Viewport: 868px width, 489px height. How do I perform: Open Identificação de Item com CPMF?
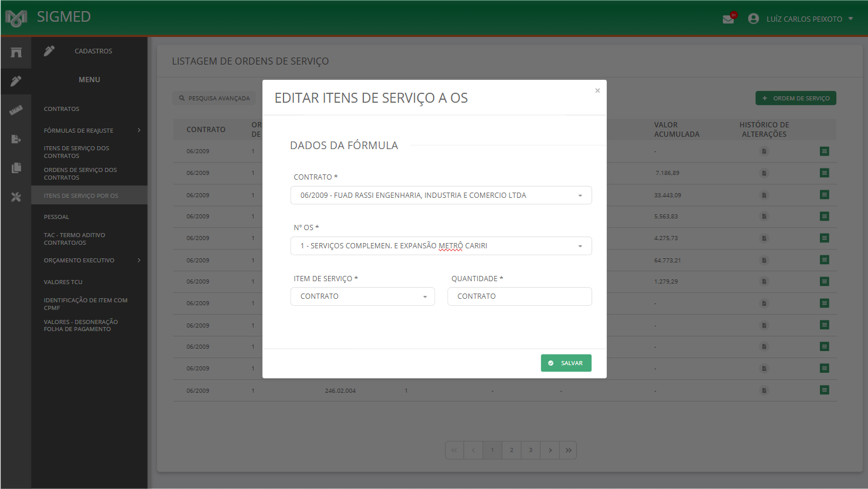[86, 304]
